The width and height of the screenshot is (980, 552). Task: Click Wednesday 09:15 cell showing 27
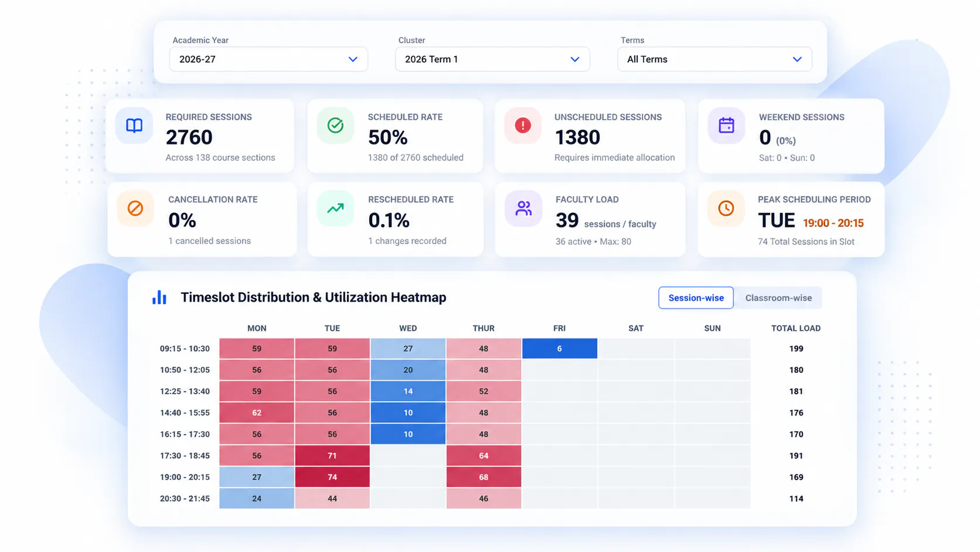click(408, 348)
